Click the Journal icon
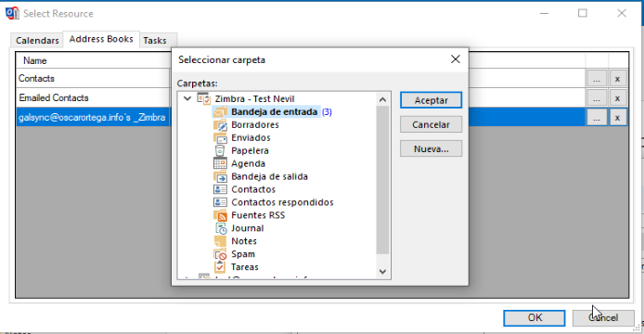This screenshot has height=334, width=644. click(221, 228)
